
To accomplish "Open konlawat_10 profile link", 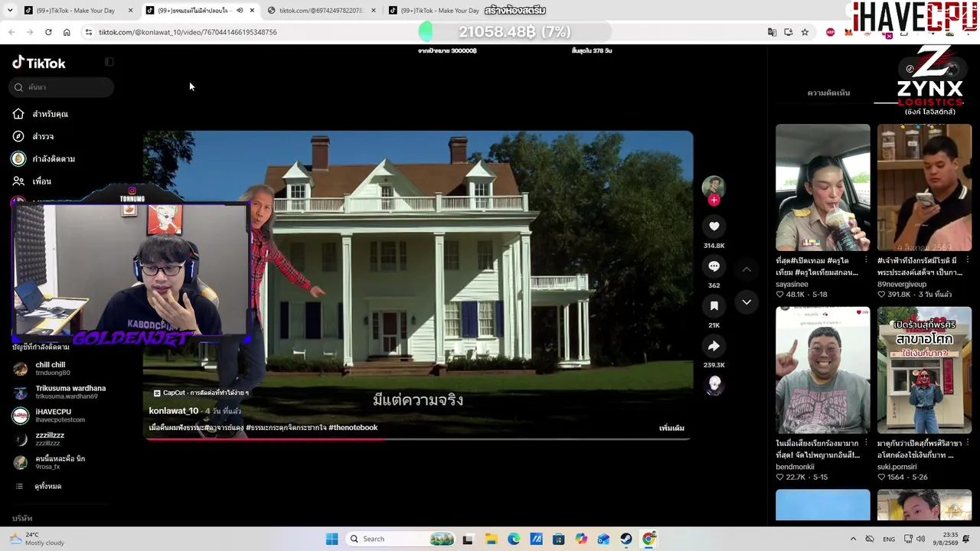I will coord(174,411).
